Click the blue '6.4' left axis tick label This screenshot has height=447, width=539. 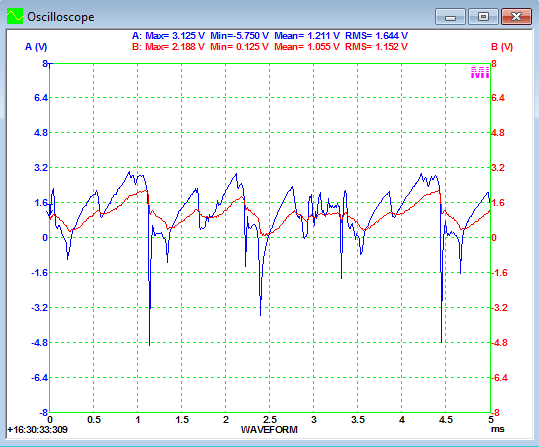[x=41, y=98]
